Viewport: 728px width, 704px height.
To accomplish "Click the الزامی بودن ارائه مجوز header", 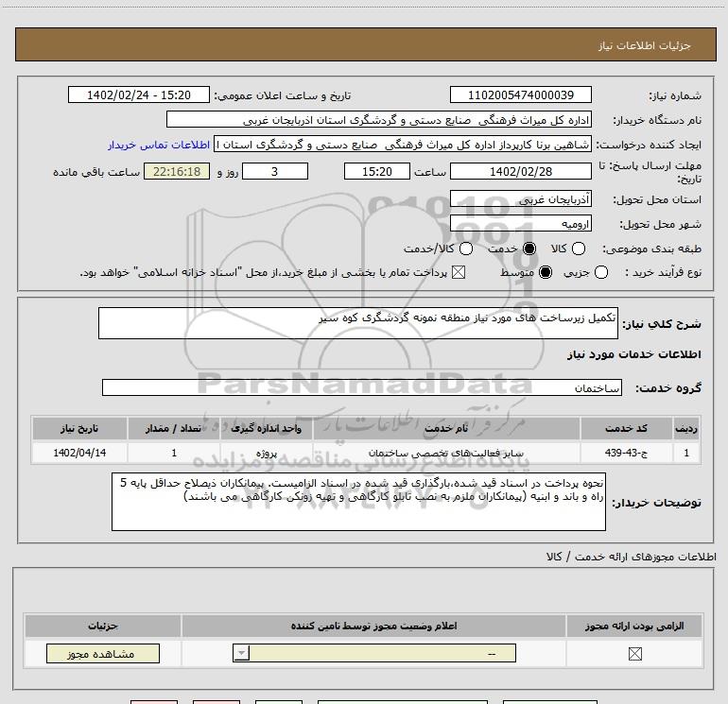I will [x=634, y=626].
